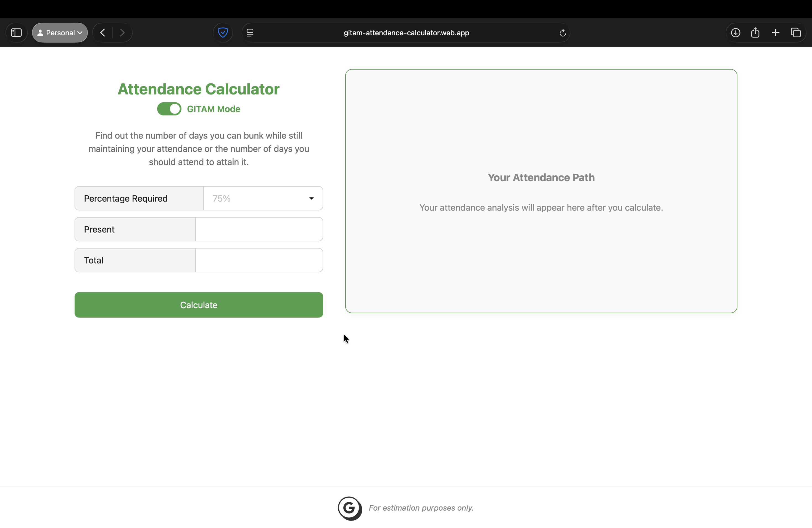Open the share sheet
This screenshot has height=528, width=812.
(x=755, y=33)
